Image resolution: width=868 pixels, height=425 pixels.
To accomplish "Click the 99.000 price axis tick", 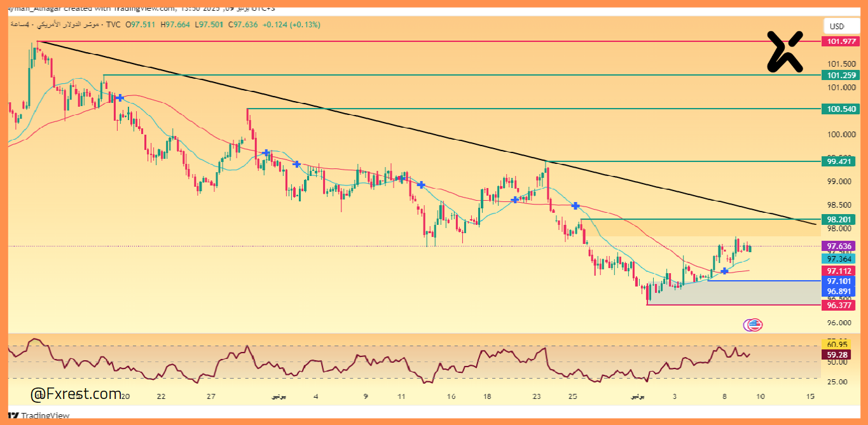I will (x=839, y=182).
